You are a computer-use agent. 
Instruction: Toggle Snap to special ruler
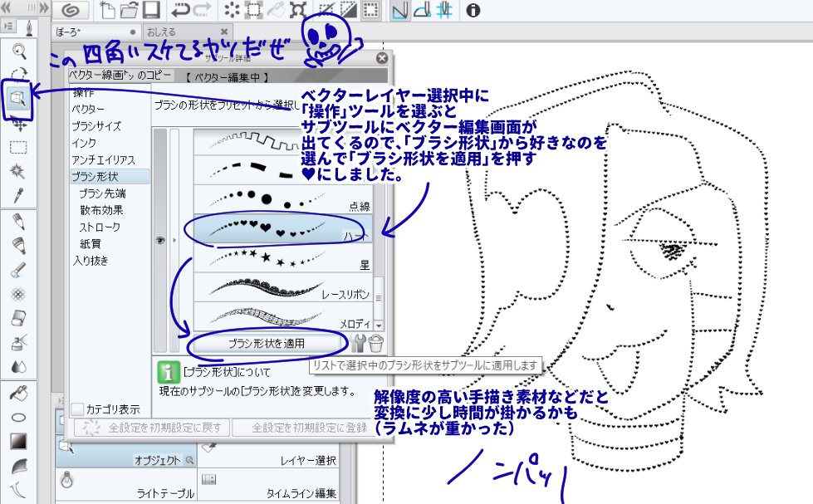click(422, 10)
